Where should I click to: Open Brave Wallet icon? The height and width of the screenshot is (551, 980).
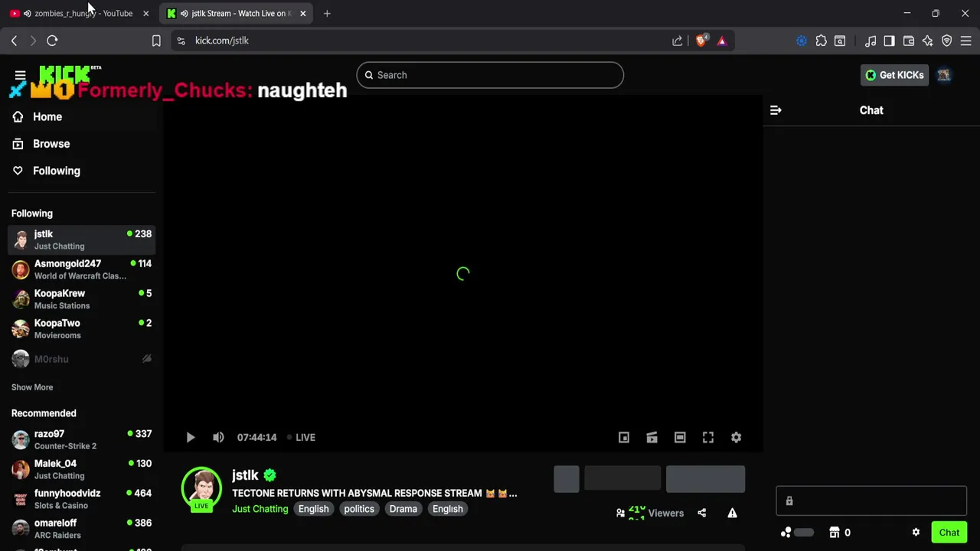[909, 41]
